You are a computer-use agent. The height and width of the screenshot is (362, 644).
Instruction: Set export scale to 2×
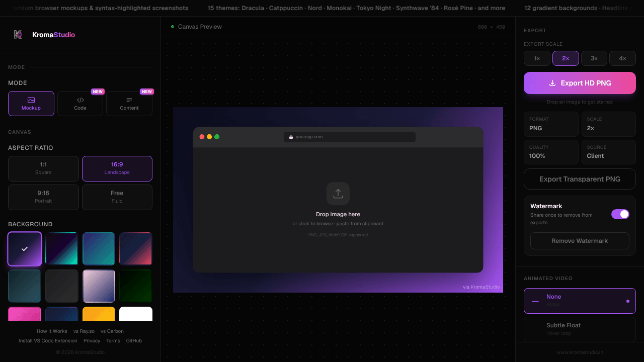coord(566,58)
